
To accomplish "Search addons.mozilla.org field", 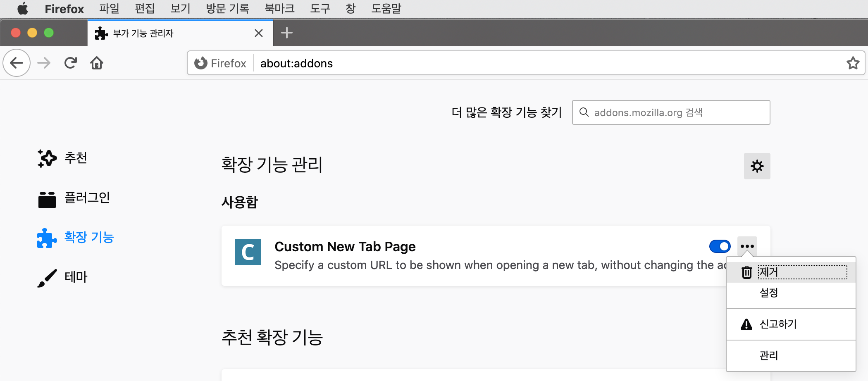I will point(671,112).
